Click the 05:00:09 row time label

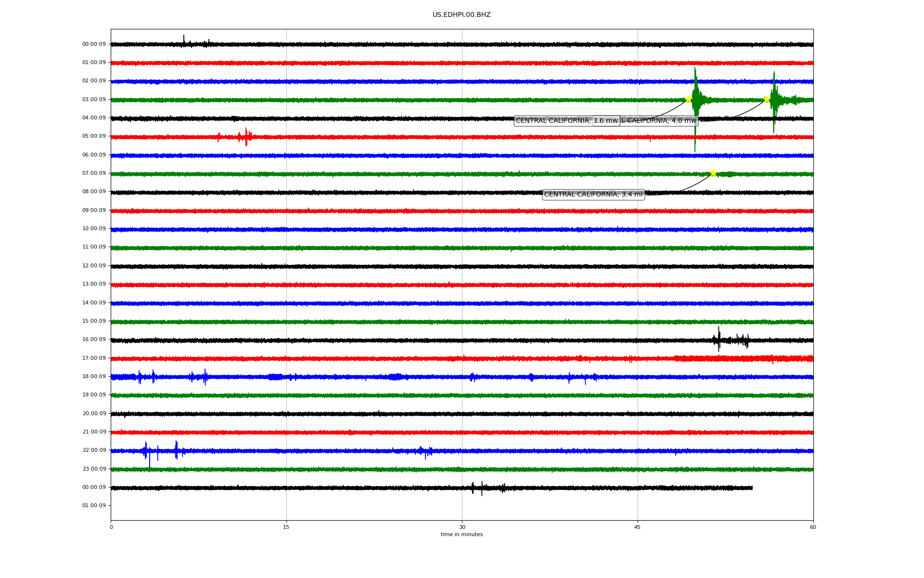(94, 136)
